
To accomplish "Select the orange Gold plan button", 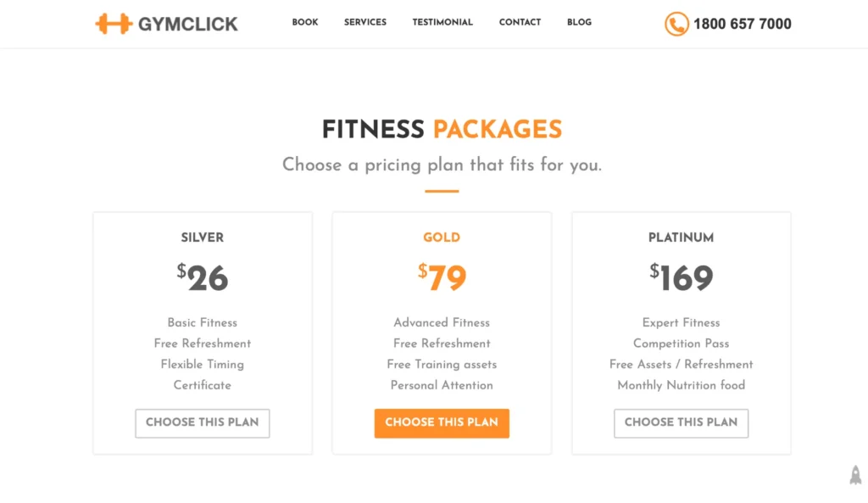I will [442, 422].
